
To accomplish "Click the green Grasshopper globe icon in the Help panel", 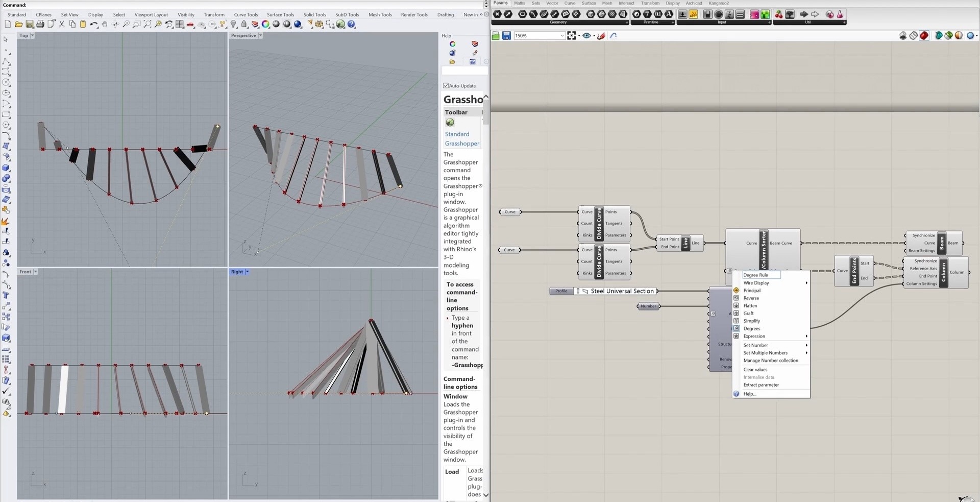I will 450,123.
